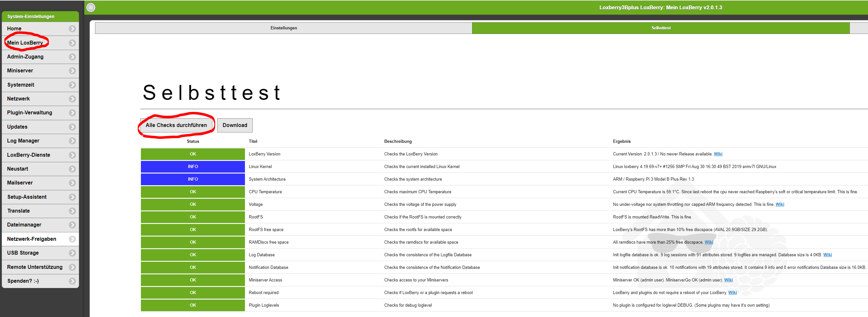Switch to the Einstellungen tab

coord(284,28)
